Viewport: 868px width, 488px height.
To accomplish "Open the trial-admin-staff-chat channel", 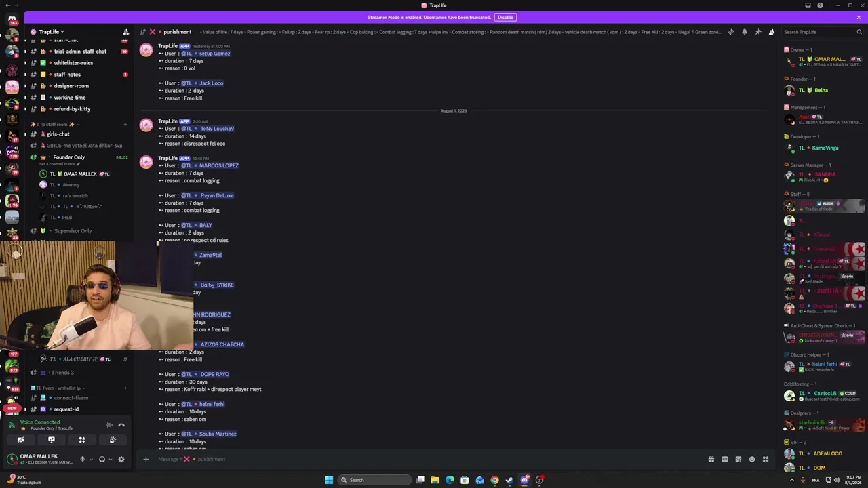I will (79, 52).
